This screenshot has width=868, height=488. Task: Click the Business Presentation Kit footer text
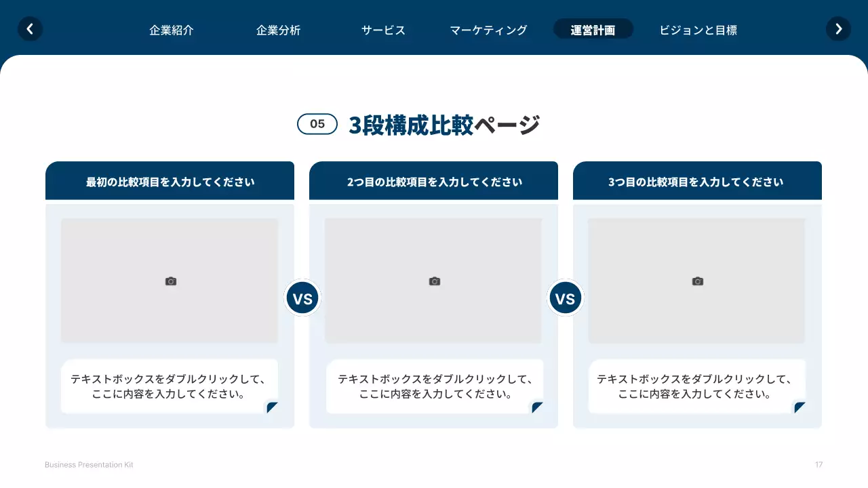coord(88,464)
